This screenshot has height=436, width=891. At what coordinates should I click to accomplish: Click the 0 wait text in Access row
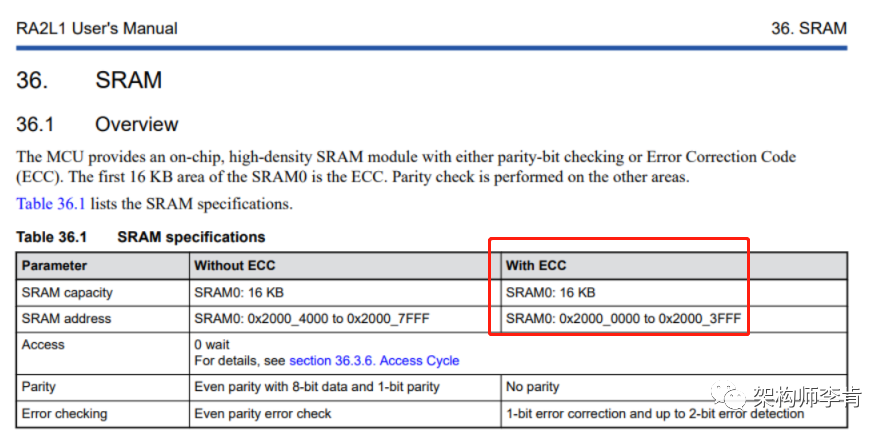pyautogui.click(x=213, y=345)
